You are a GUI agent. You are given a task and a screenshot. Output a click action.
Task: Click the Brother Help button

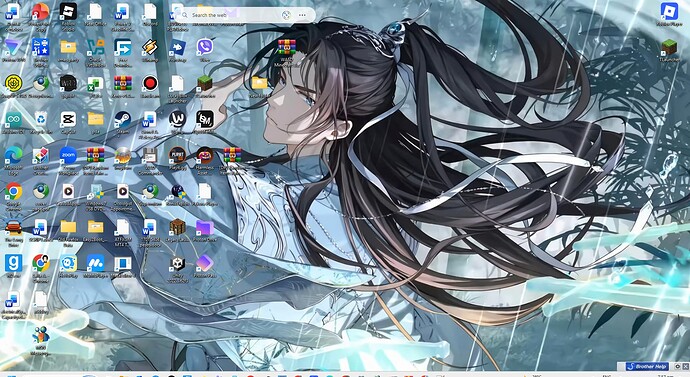click(647, 366)
